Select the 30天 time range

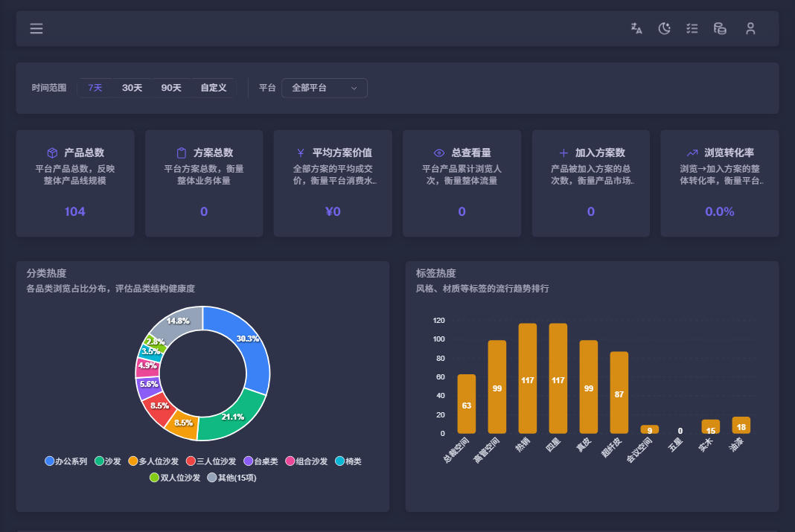[132, 88]
